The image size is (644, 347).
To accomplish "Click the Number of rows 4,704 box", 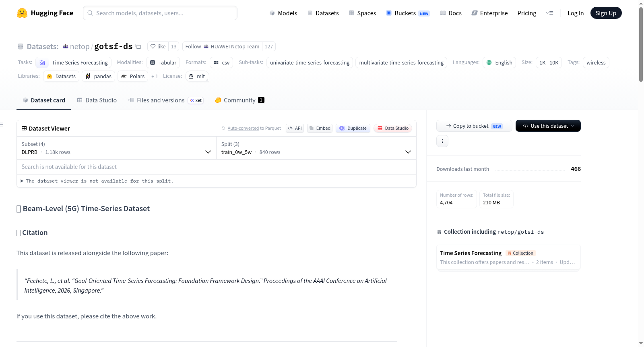I will pyautogui.click(x=457, y=199).
